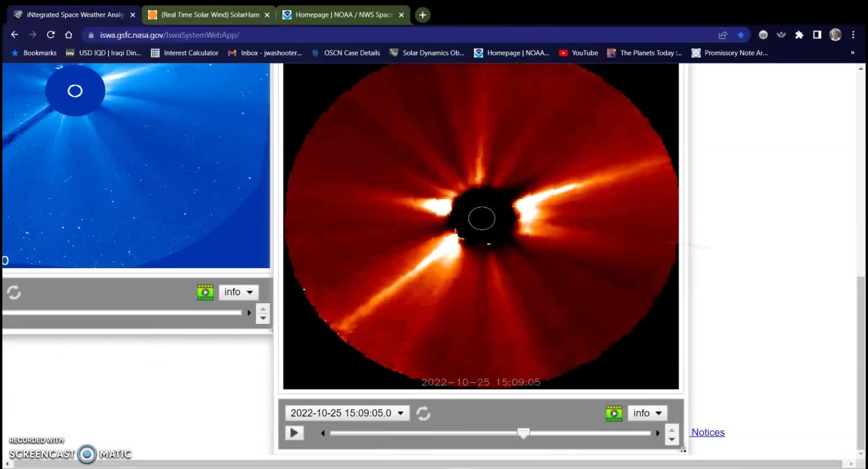Click the timeline slider track in left panel
This screenshot has height=469, width=868.
pyautogui.click(x=122, y=313)
